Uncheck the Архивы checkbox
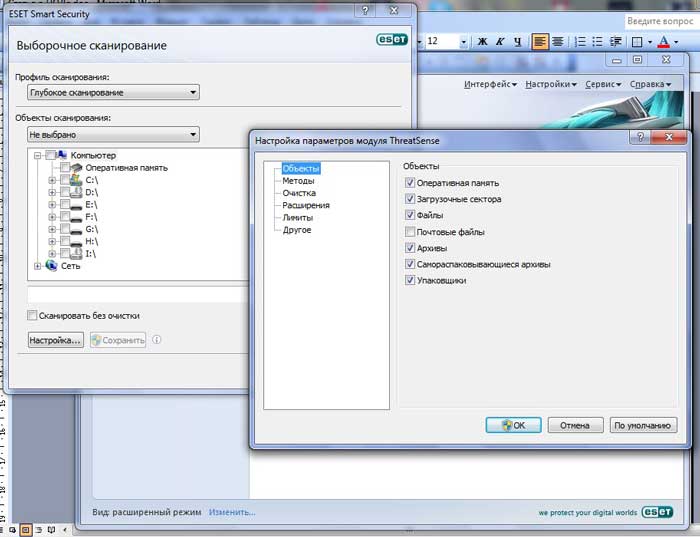This screenshot has width=700, height=537. (410, 248)
